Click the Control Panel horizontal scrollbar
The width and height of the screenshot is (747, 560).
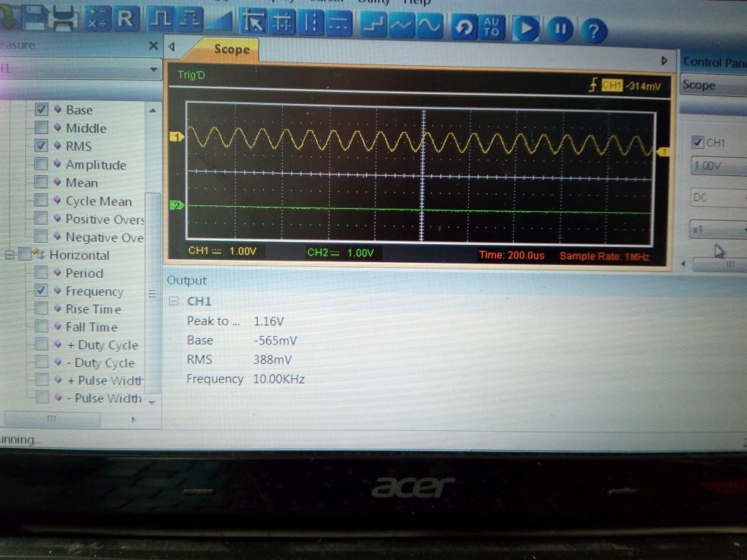(720, 264)
